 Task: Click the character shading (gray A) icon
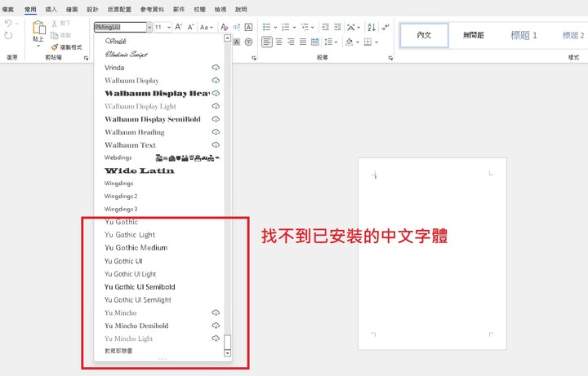pos(237,42)
